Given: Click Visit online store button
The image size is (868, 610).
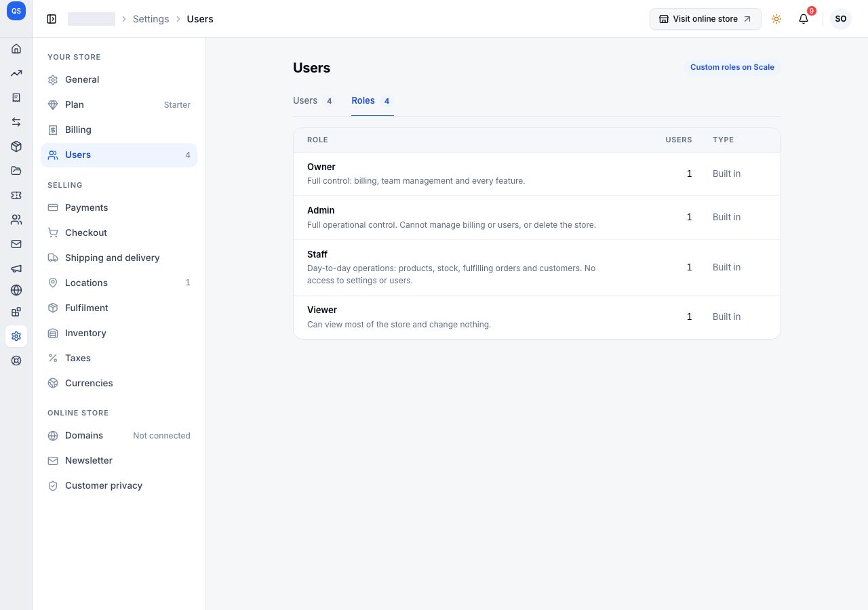Looking at the screenshot, I should [705, 19].
